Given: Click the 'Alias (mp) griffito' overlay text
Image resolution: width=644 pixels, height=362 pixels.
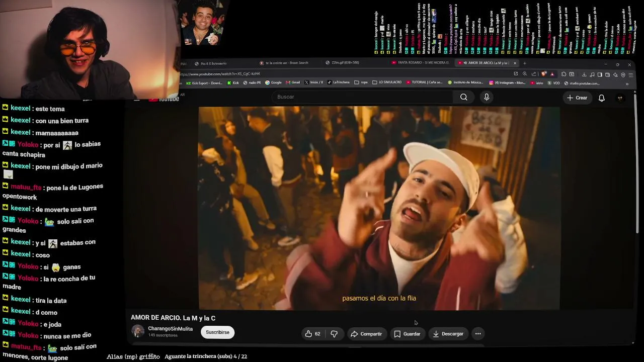Looking at the screenshot, I should 133,356.
